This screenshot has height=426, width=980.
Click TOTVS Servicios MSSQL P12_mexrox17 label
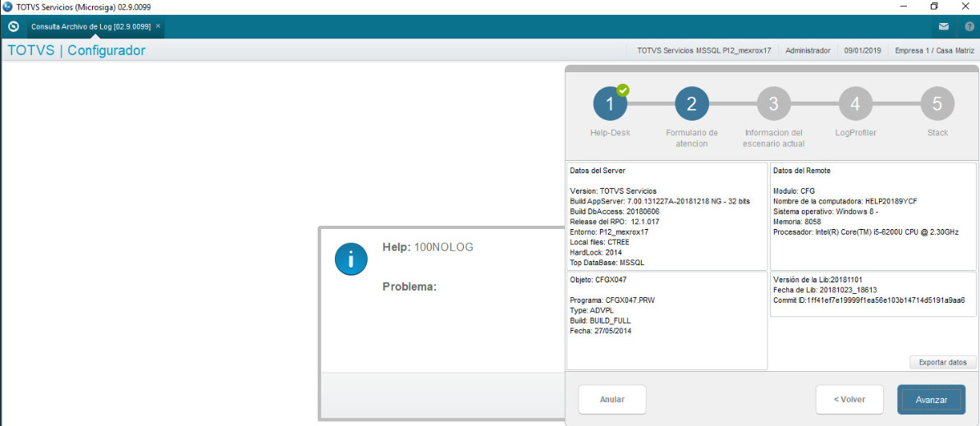[704, 51]
